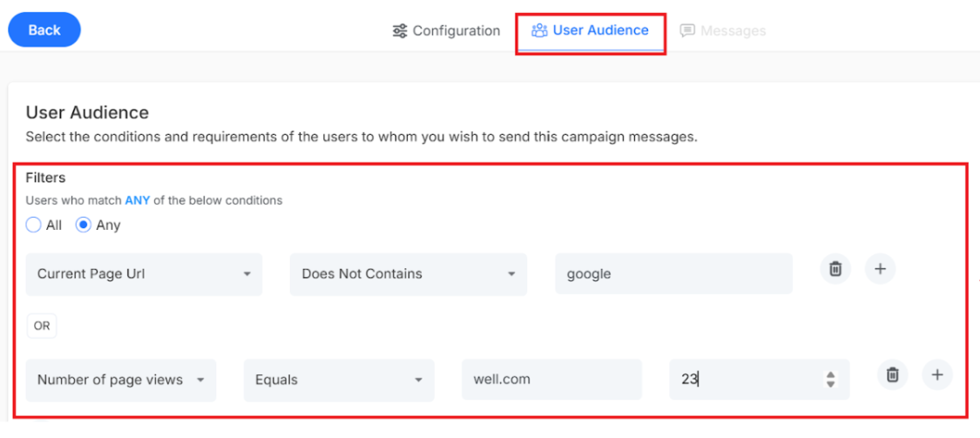Add condition after Number of page views row

936,374
